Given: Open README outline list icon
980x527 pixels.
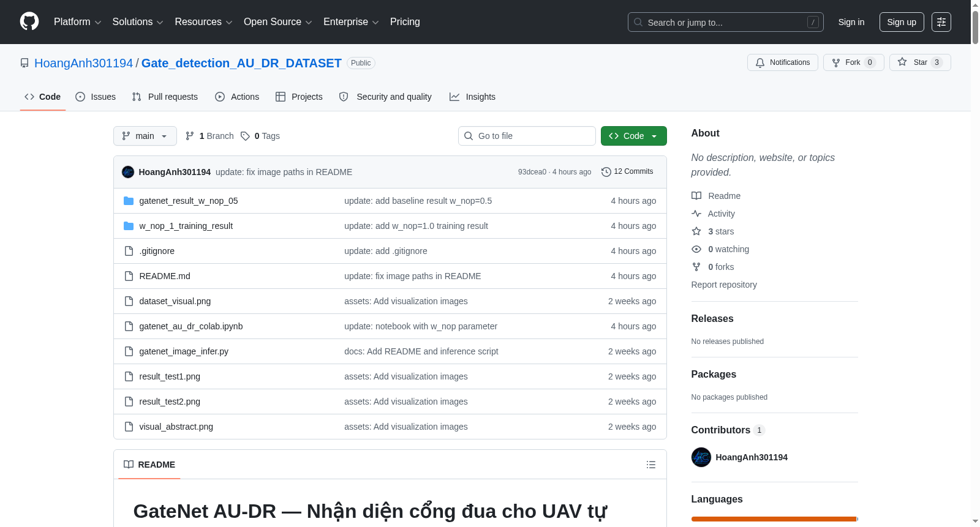Looking at the screenshot, I should pyautogui.click(x=651, y=465).
